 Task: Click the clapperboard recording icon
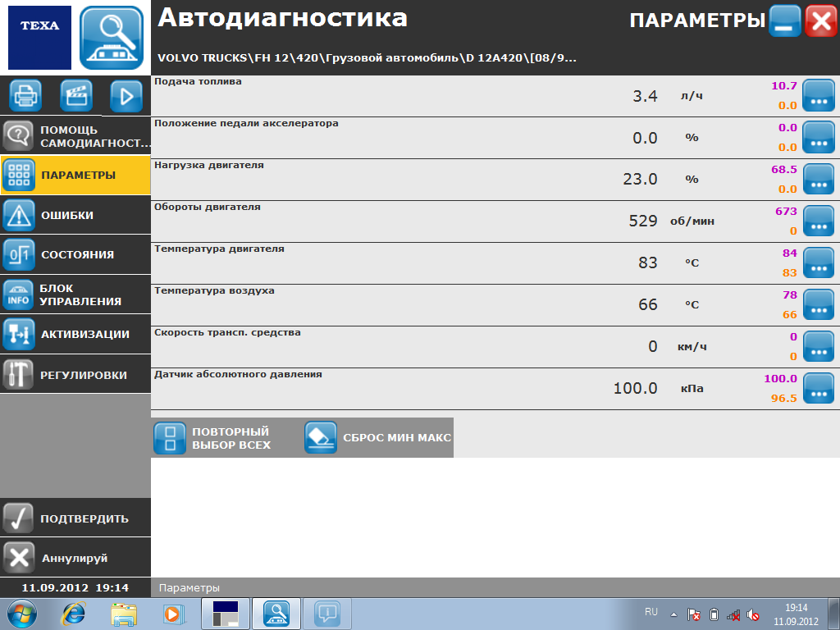[75, 96]
